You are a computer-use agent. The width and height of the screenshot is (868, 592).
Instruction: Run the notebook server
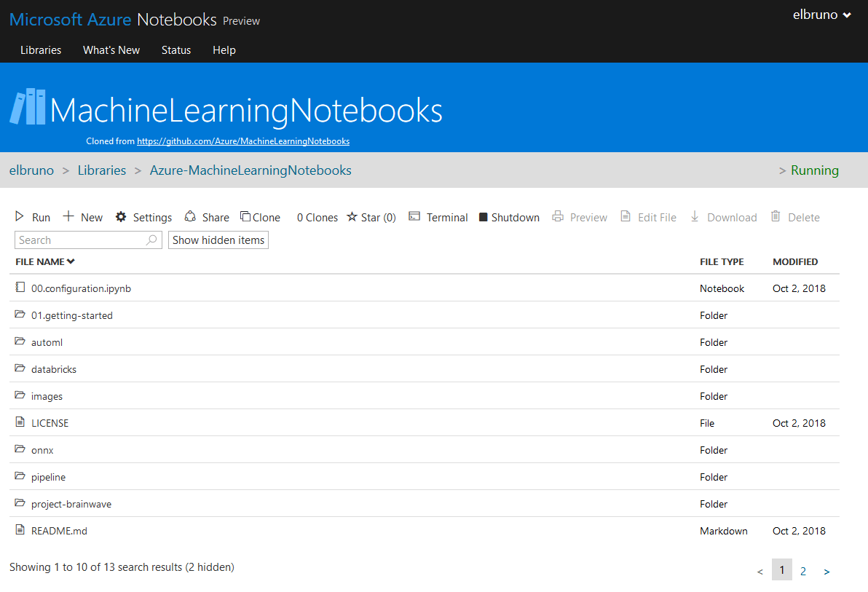click(x=32, y=216)
